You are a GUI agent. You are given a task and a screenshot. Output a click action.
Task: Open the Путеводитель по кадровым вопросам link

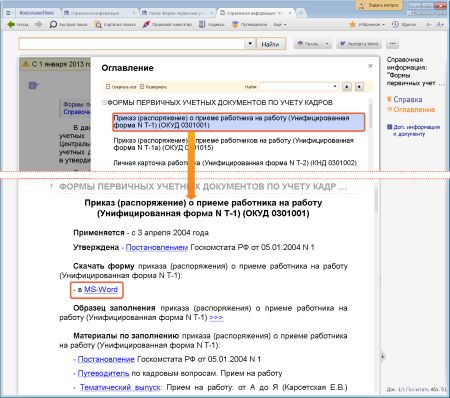pyautogui.click(x=103, y=373)
